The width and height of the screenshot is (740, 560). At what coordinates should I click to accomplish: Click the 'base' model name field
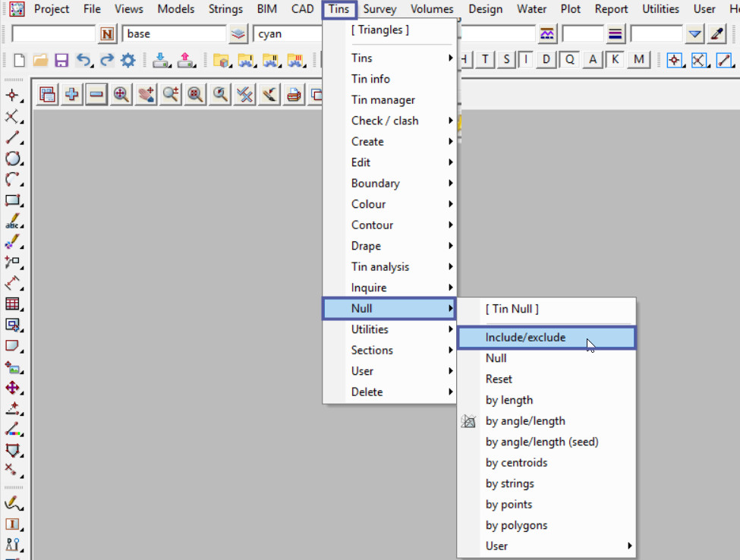(174, 34)
